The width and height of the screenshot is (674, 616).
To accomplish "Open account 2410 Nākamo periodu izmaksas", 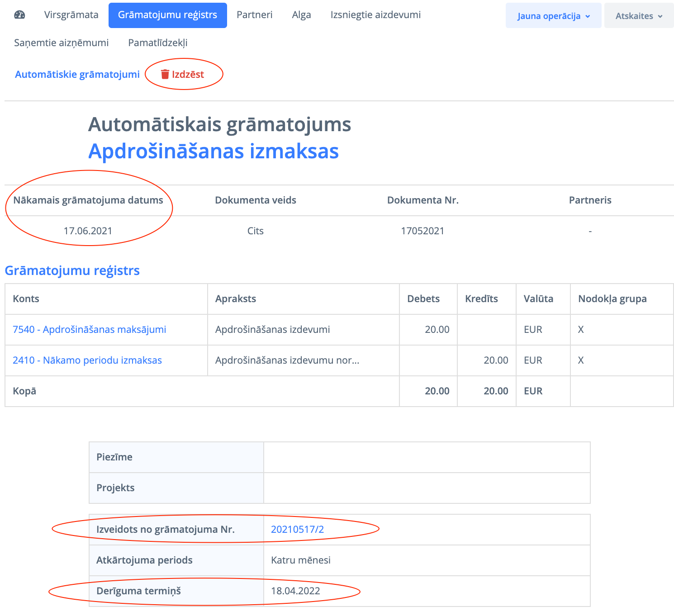I will click(87, 360).
